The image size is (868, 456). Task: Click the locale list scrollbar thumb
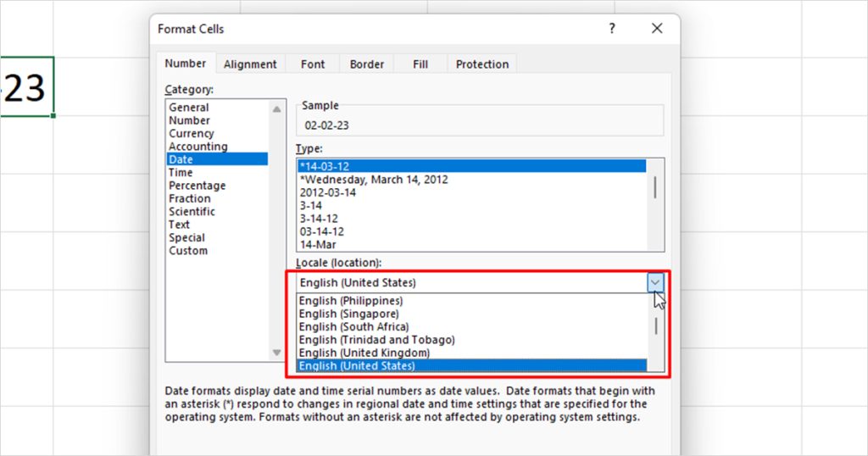click(x=656, y=326)
